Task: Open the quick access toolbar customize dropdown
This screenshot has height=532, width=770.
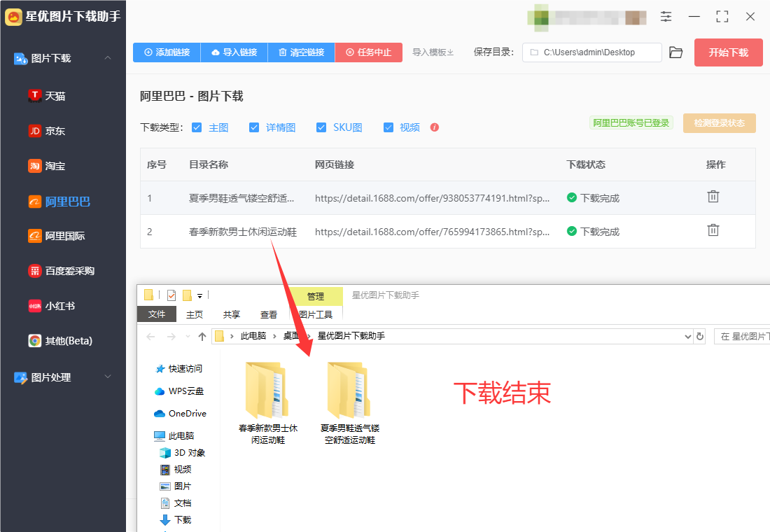Action: coord(200,295)
